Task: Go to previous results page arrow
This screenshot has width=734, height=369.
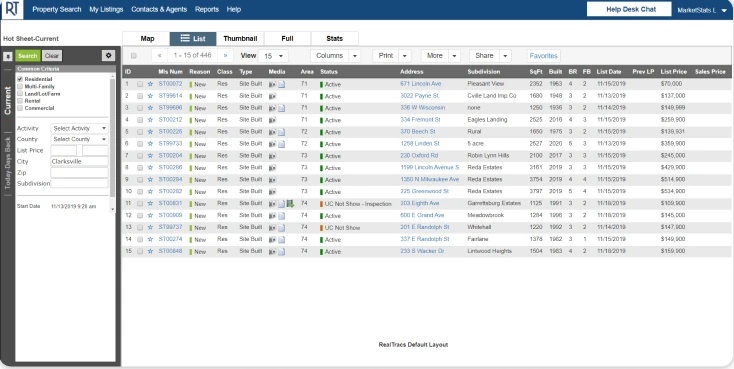Action: click(160, 56)
